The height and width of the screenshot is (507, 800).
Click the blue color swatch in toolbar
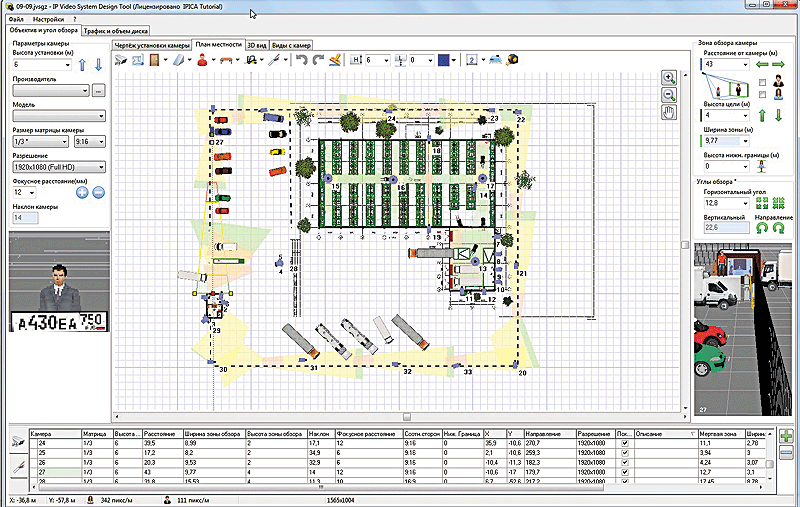pyautogui.click(x=446, y=61)
